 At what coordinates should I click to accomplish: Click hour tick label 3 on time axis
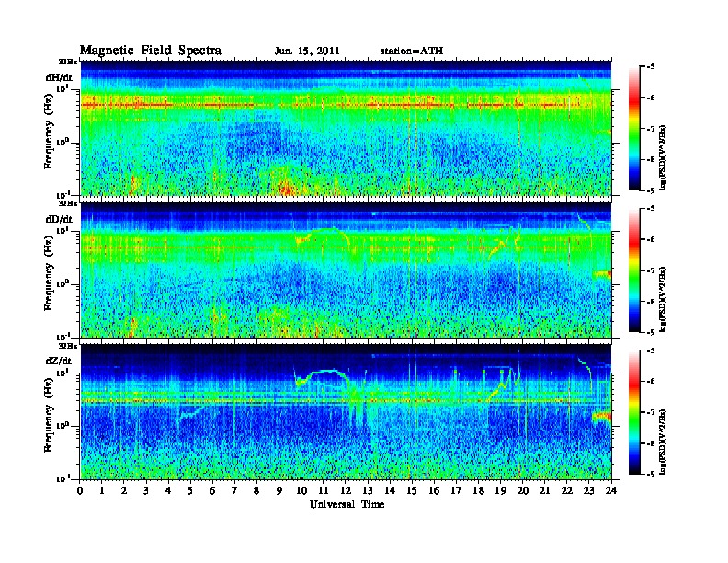[x=146, y=490]
